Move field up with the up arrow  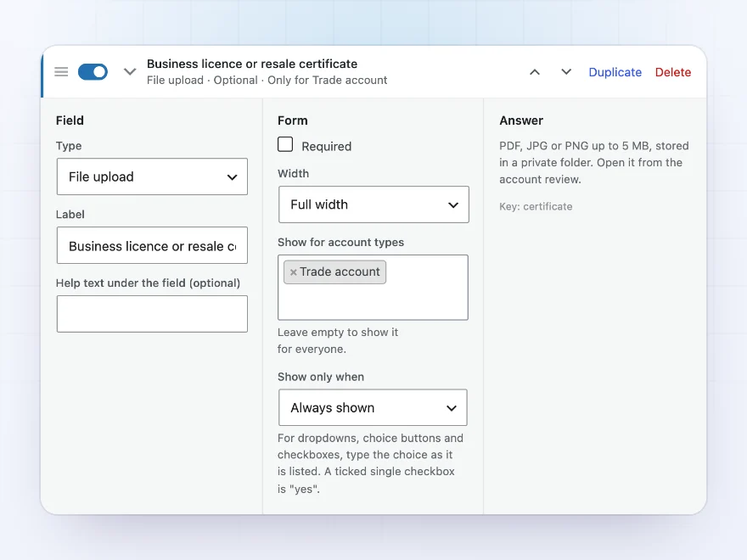(x=535, y=72)
